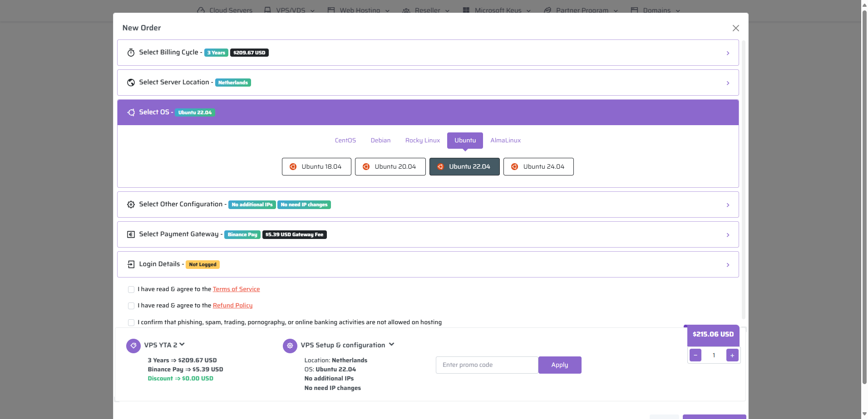Agree to the Terms of Service checkbox

(x=131, y=289)
